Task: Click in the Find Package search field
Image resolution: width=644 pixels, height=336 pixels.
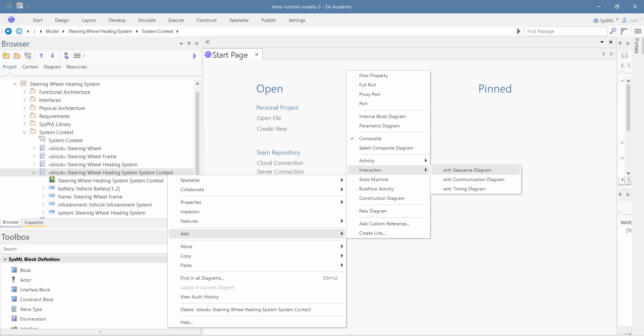Action: [x=565, y=31]
